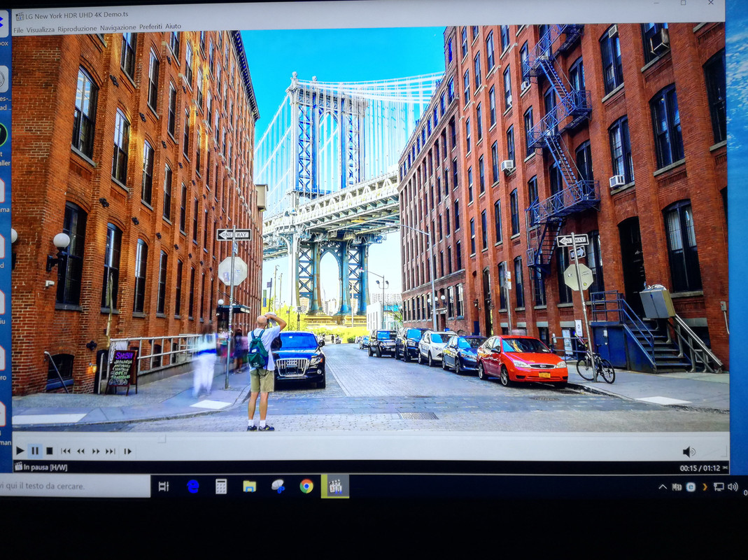Image resolution: width=748 pixels, height=560 pixels.
Task: Click the blue 'e' tray icon
Action: point(691,487)
